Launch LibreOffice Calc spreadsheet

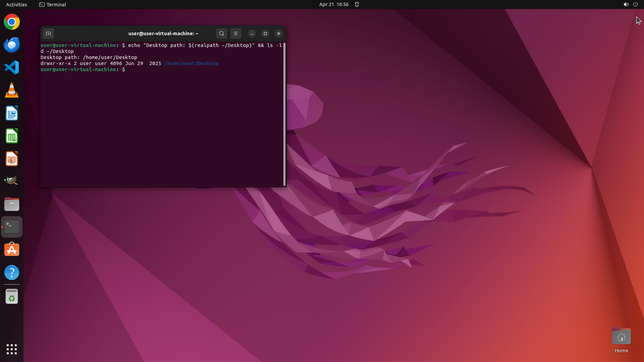click(x=12, y=136)
